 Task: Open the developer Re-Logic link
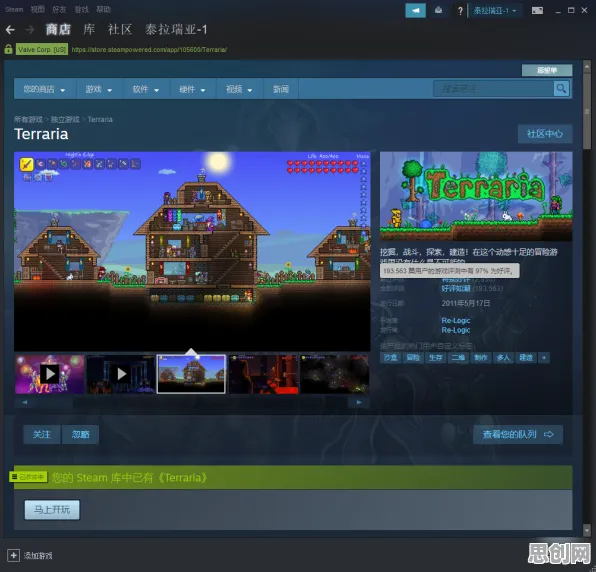[x=456, y=320]
